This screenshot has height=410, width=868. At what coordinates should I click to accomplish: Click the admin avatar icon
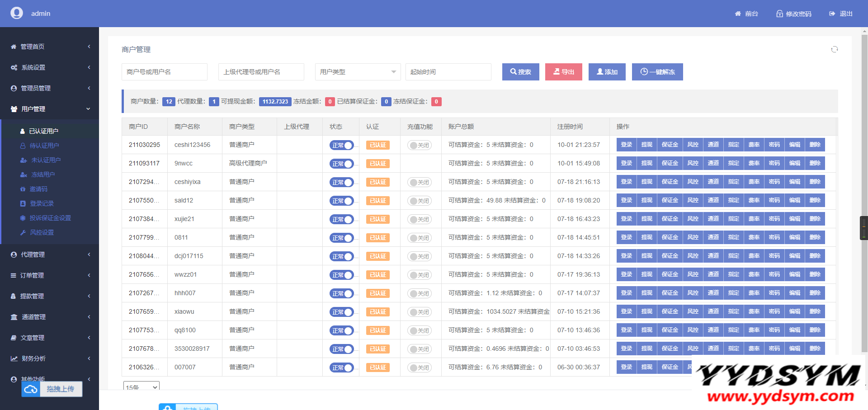[x=17, y=13]
